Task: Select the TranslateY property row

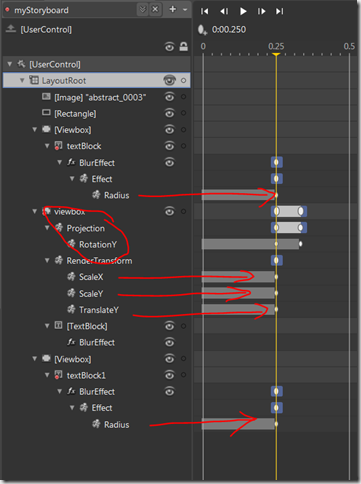Action: click(x=97, y=310)
